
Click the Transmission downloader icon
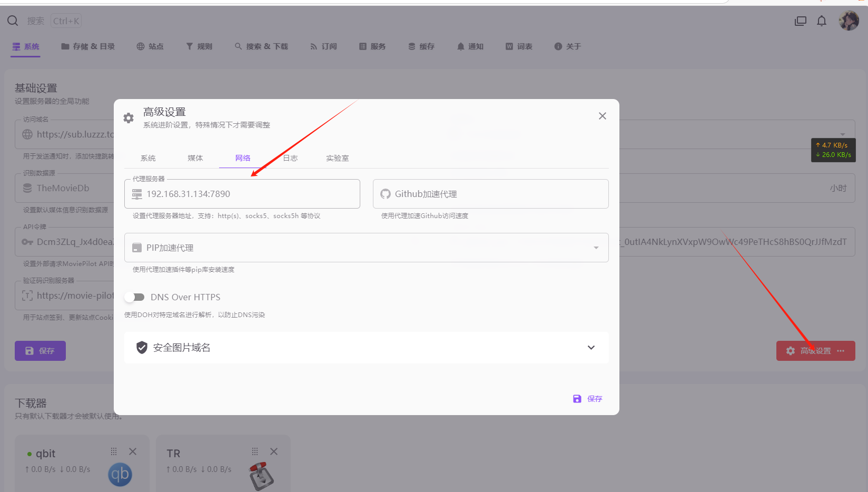261,475
